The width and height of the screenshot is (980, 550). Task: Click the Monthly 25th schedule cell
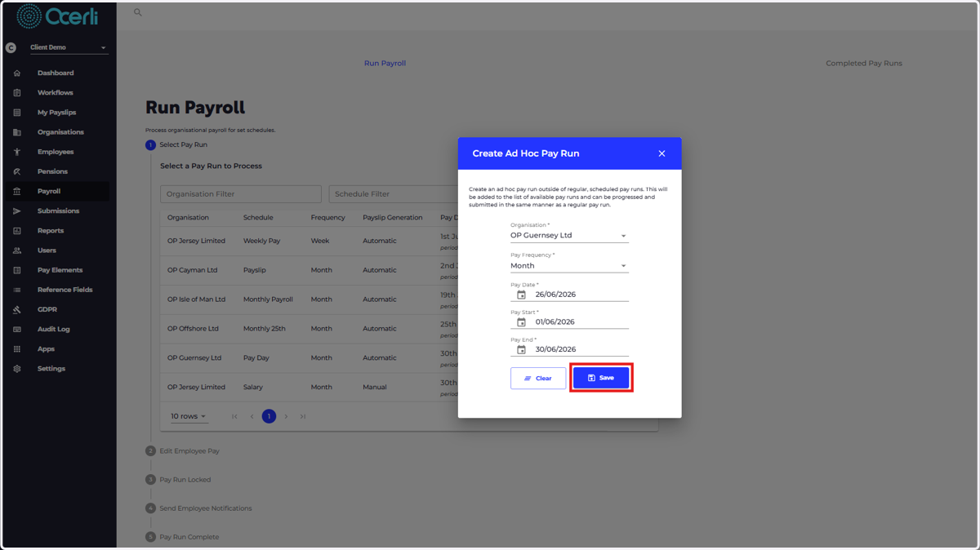tap(265, 329)
